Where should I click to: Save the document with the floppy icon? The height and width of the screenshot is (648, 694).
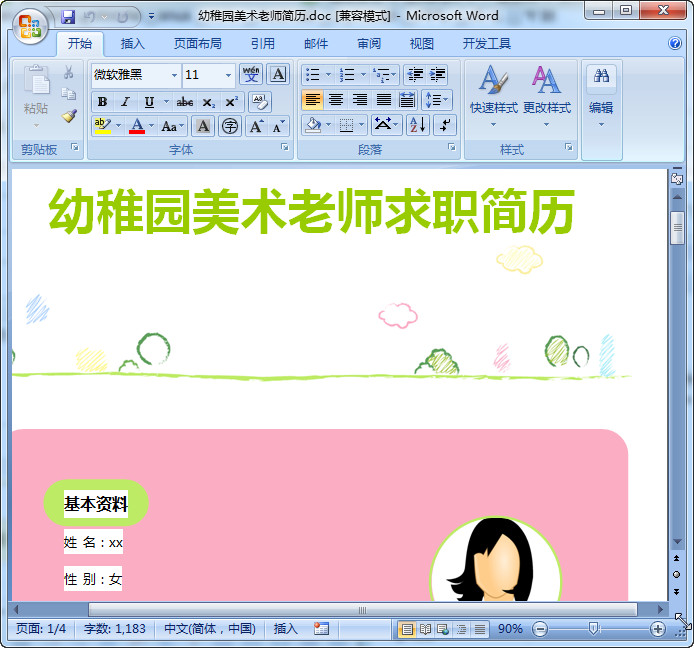[68, 17]
